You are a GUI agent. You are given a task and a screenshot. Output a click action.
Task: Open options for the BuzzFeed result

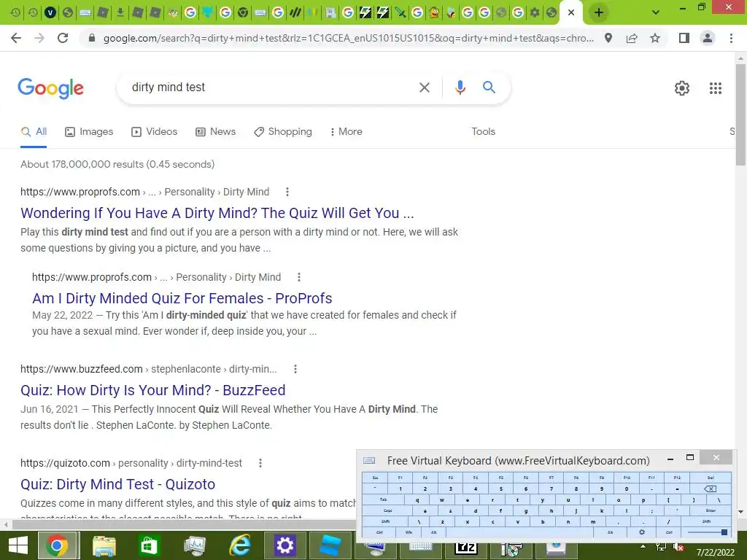point(295,369)
